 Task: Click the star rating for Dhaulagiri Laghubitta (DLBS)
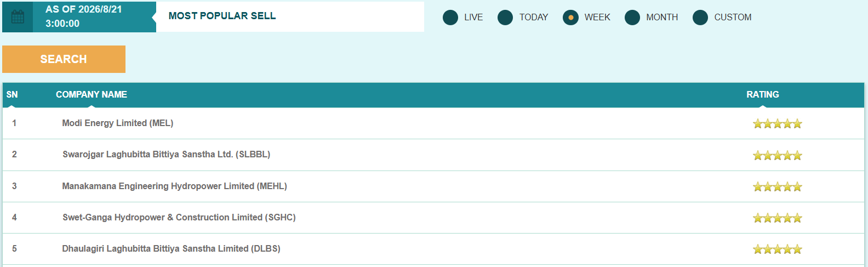(x=777, y=249)
